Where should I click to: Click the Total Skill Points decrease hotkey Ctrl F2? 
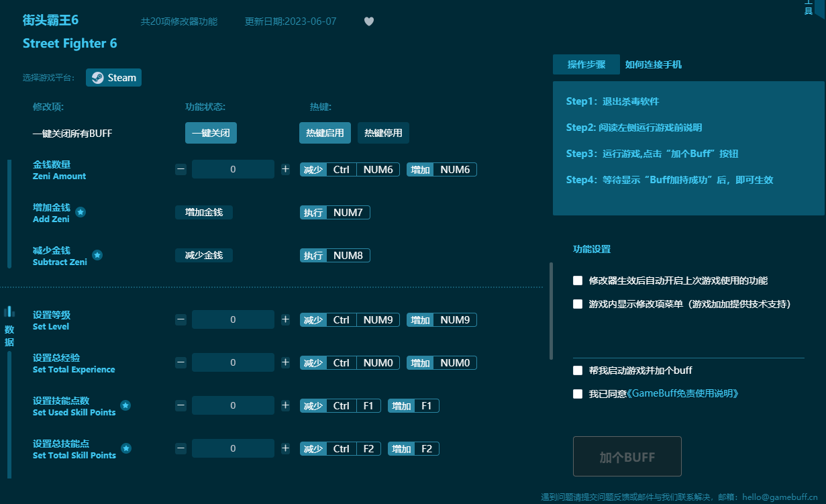(341, 449)
